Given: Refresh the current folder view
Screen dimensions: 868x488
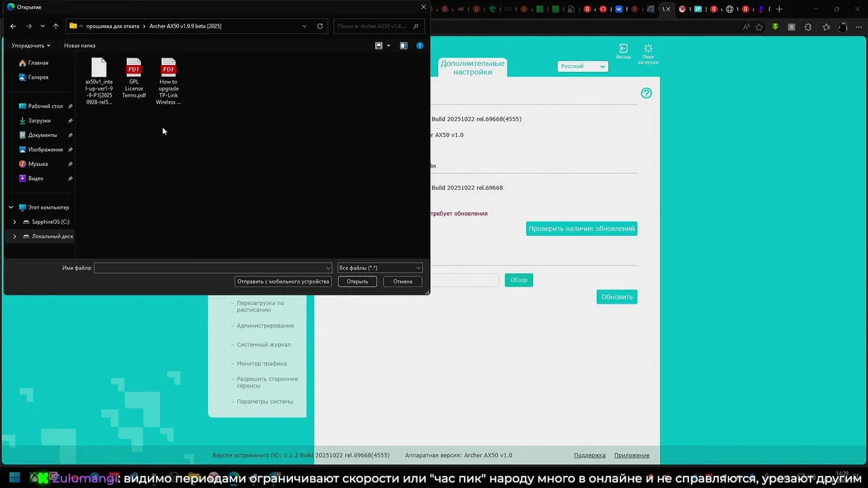Looking at the screenshot, I should [x=320, y=26].
